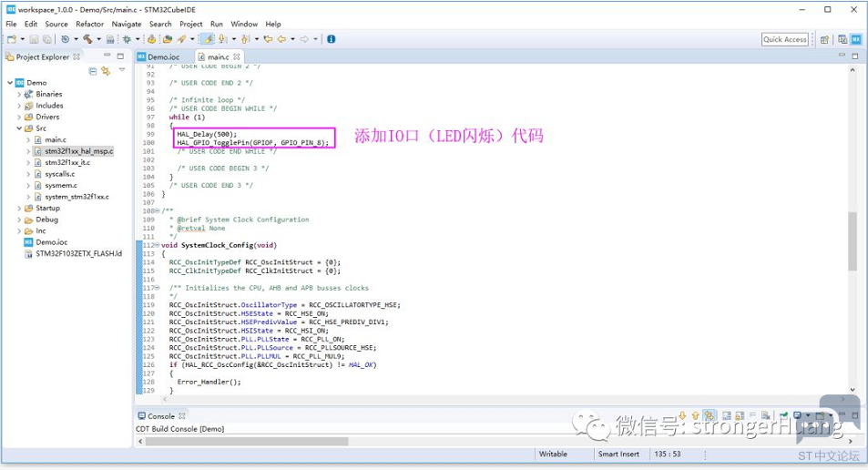Open the Back history dropdown arrow

point(293,39)
